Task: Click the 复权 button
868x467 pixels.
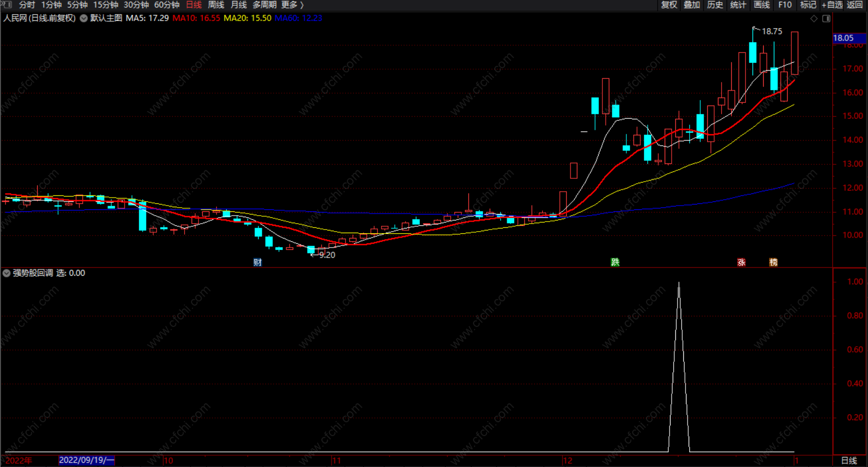Action: pos(669,5)
